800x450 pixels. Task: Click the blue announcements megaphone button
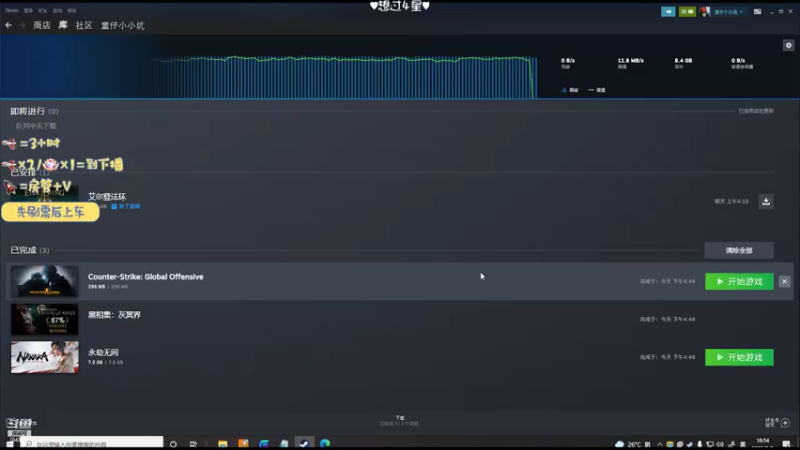(668, 11)
